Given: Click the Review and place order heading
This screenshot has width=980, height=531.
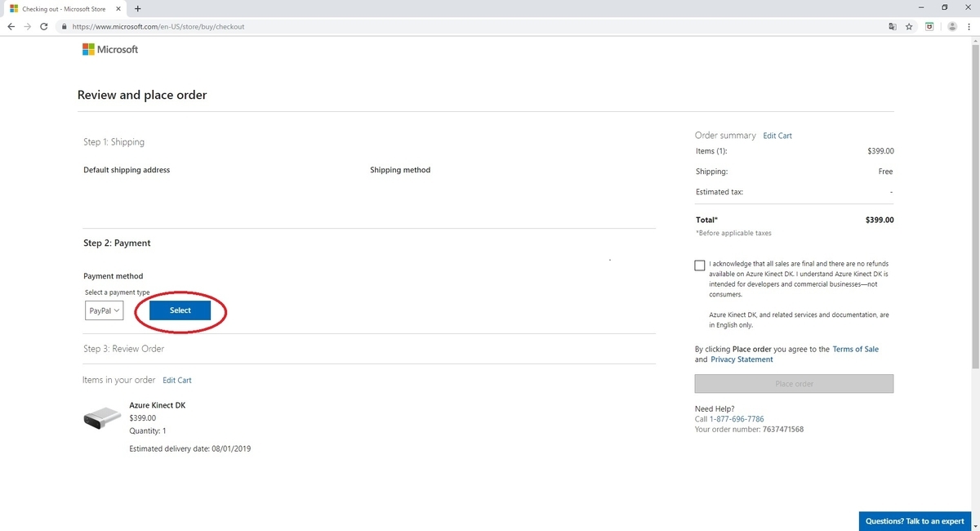Looking at the screenshot, I should coord(142,95).
